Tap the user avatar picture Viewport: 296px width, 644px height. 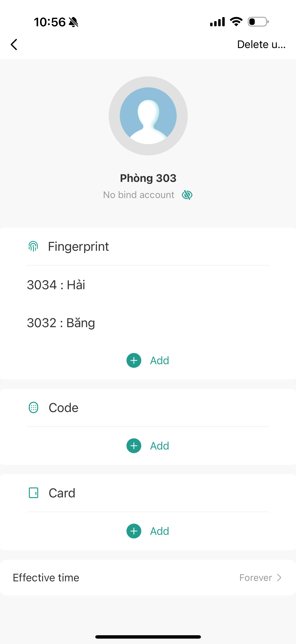pos(148,116)
